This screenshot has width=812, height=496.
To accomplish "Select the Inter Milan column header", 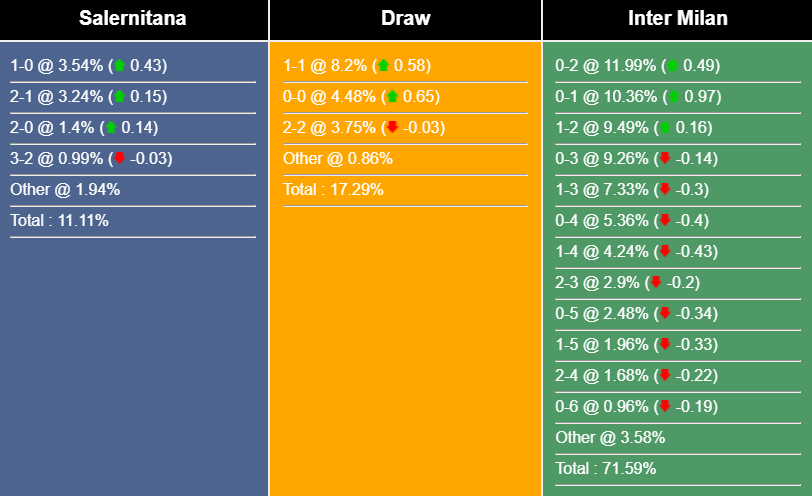I will click(677, 19).
